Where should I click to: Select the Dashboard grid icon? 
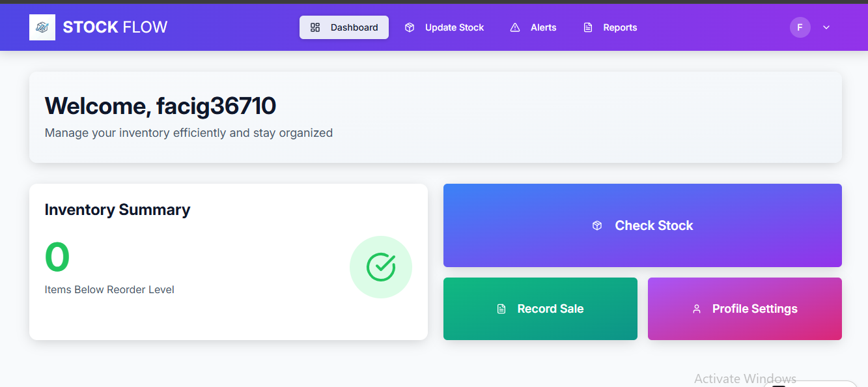[315, 27]
